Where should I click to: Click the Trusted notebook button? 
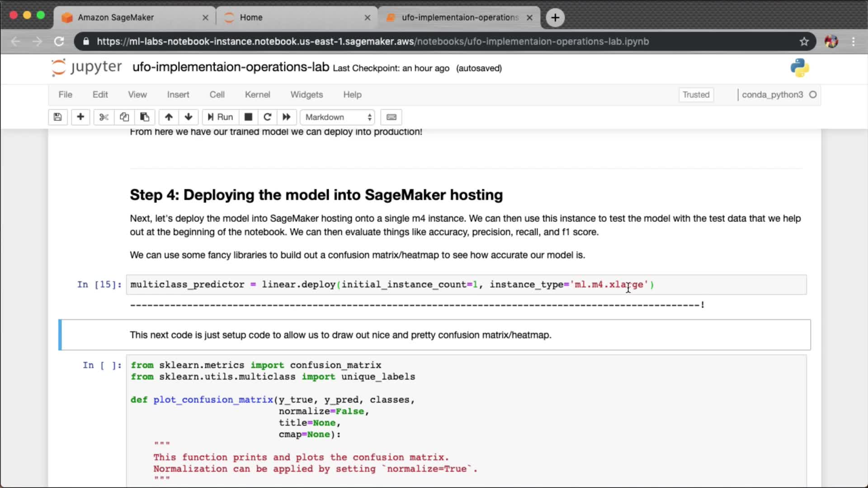point(696,94)
